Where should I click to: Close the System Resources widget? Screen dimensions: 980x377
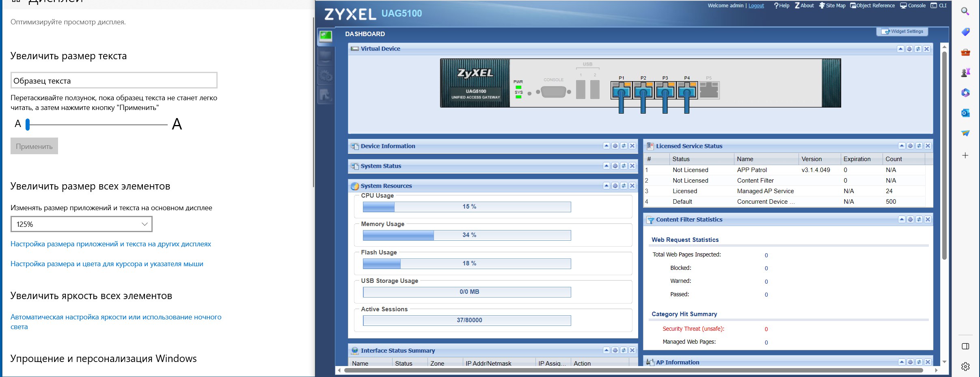[x=632, y=186]
